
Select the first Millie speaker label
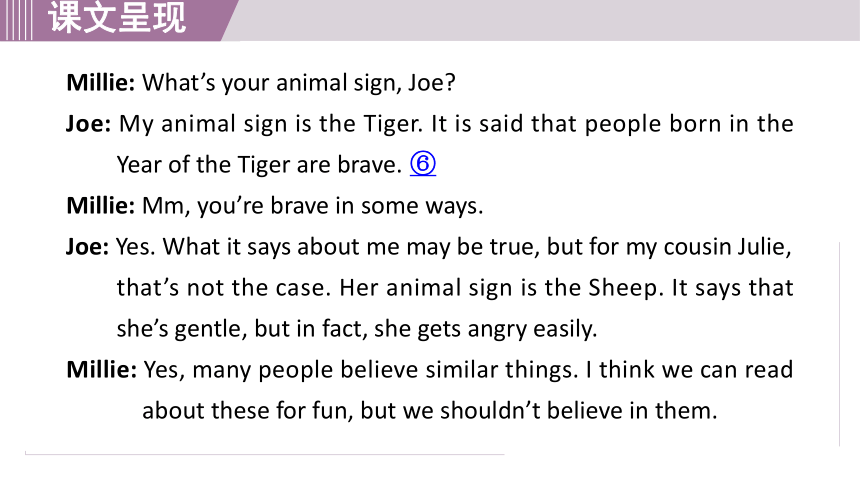pyautogui.click(x=100, y=83)
